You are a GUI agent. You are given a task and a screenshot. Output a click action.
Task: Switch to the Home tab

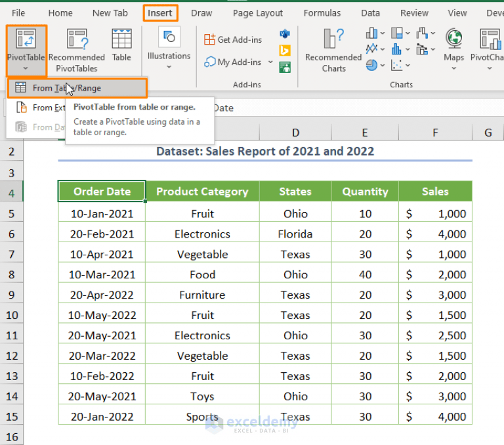[x=60, y=13]
